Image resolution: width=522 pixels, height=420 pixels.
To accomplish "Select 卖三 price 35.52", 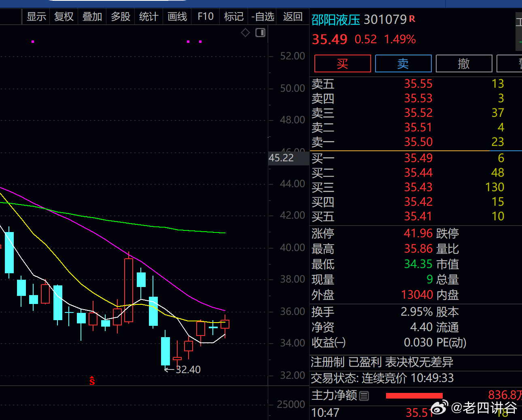I will pos(418,113).
